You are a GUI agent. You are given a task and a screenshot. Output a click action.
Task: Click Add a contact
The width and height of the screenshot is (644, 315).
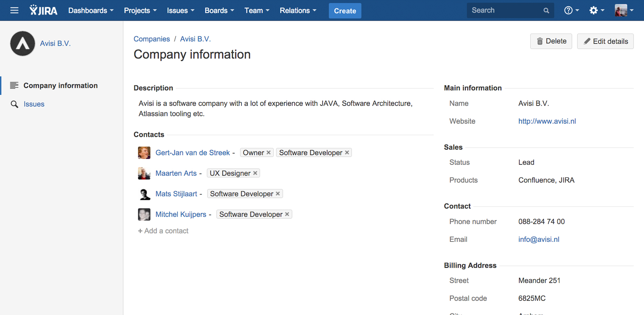163,231
